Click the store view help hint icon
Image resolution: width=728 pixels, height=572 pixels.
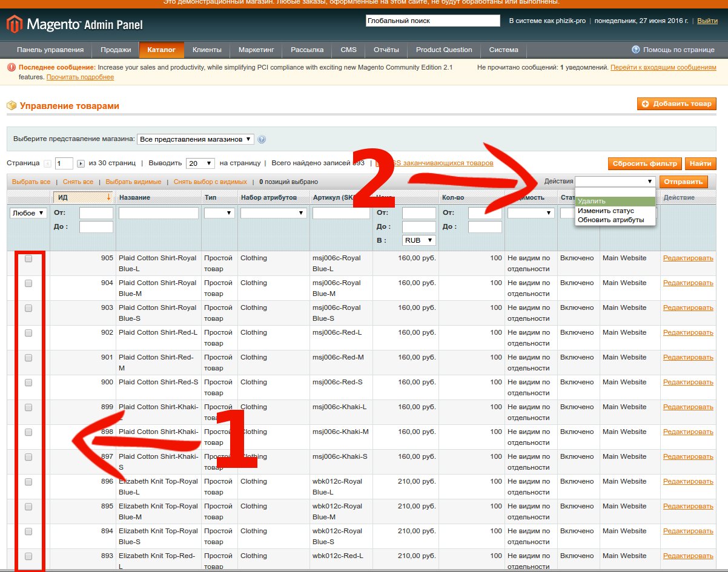(x=262, y=139)
